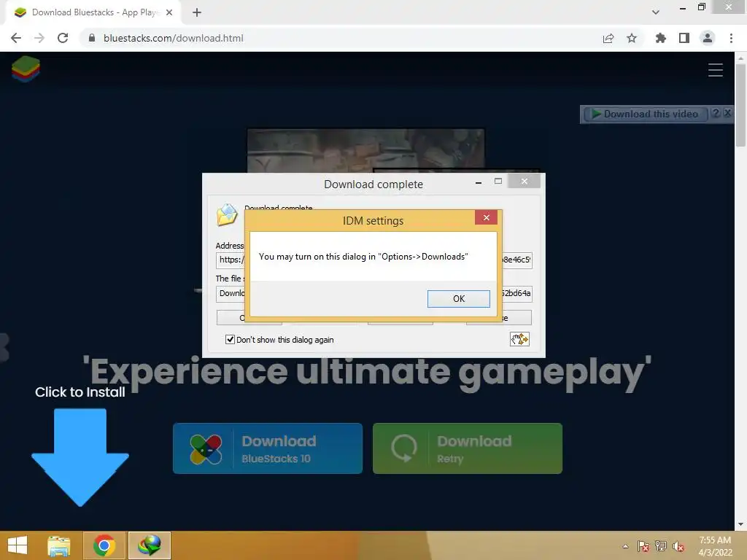Viewport: 747px width, 560px height.
Task: Open the tab search chevron dropdown
Action: click(656, 12)
